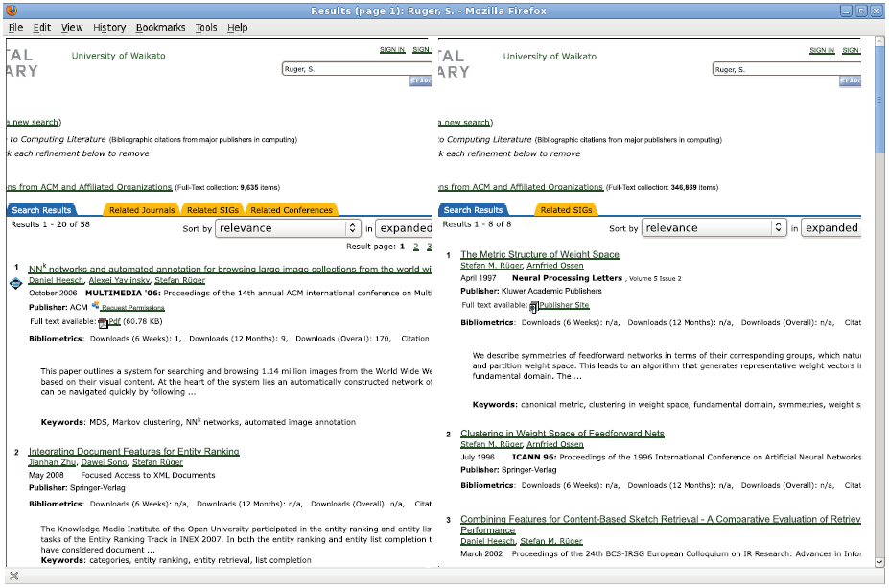The image size is (889, 588).
Task: Click author Daniel Heesch in the right pane
Action: (x=487, y=541)
